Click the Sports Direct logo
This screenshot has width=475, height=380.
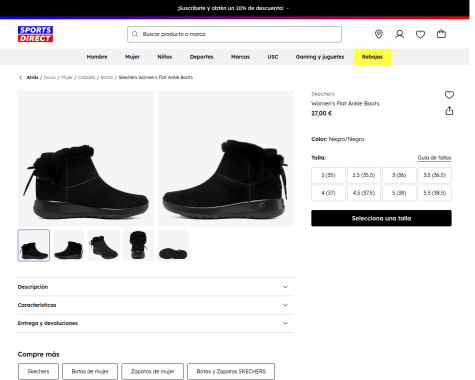click(x=35, y=34)
